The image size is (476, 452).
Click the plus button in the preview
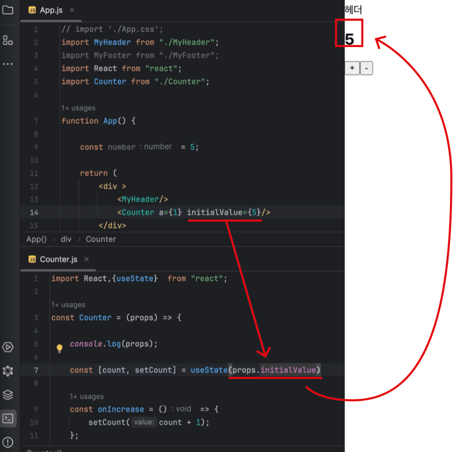click(x=352, y=68)
